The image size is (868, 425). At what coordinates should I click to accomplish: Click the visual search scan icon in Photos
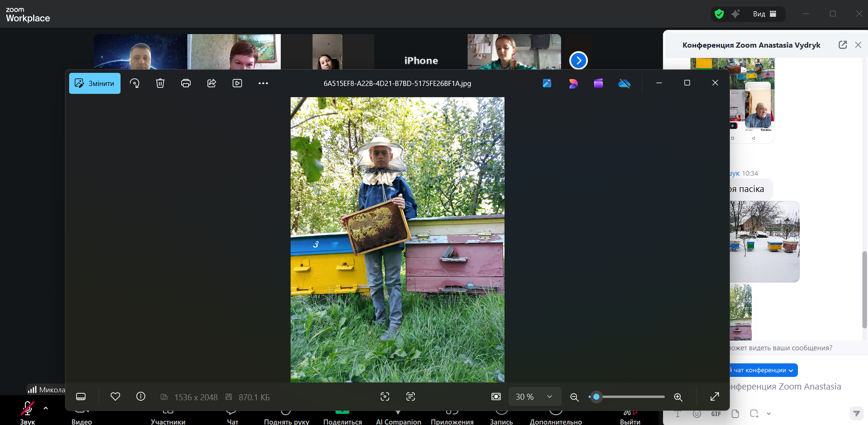[x=385, y=397]
